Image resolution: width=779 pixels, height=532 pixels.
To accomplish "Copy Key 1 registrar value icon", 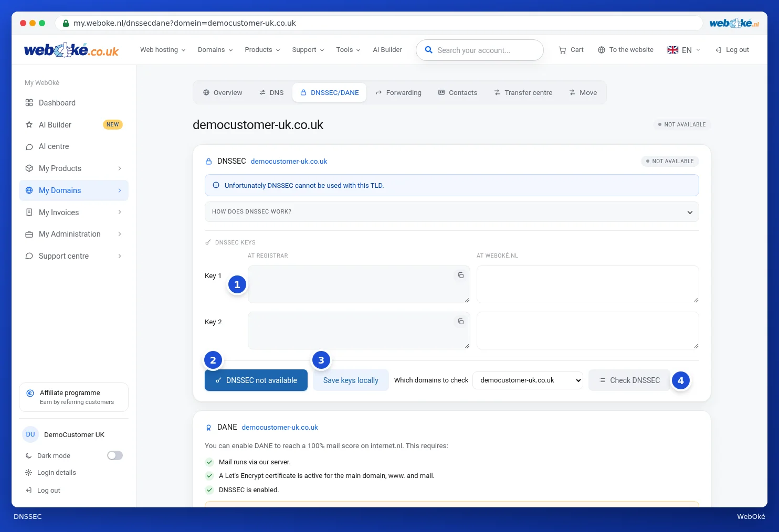I will tap(461, 275).
